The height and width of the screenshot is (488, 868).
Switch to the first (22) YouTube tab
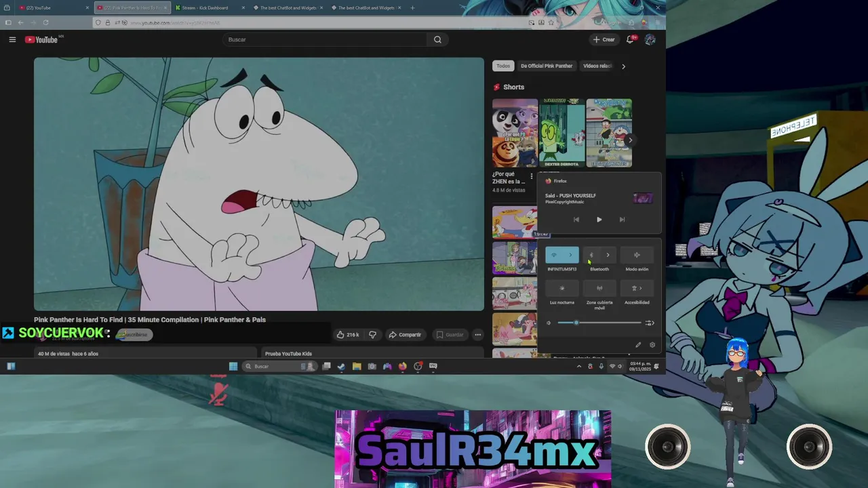54,7
